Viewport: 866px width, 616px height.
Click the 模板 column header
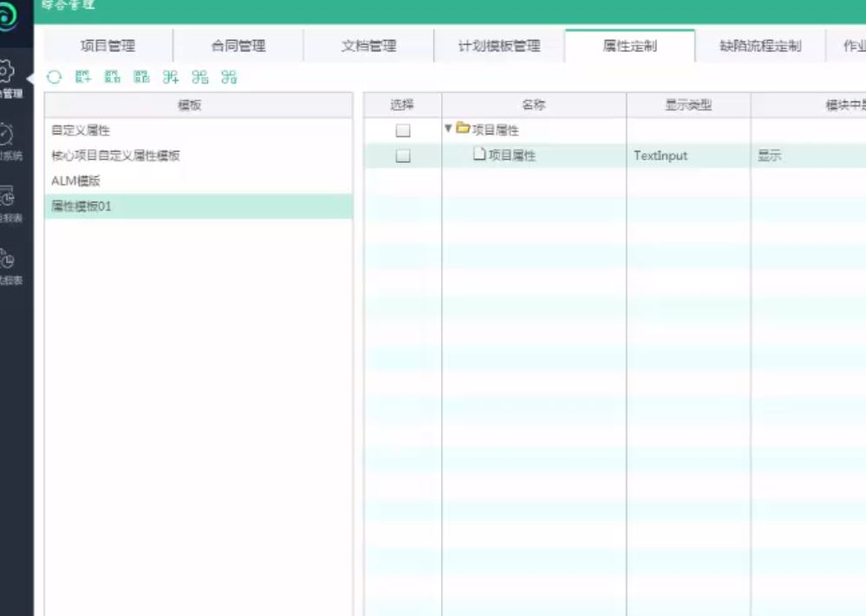pyautogui.click(x=199, y=105)
